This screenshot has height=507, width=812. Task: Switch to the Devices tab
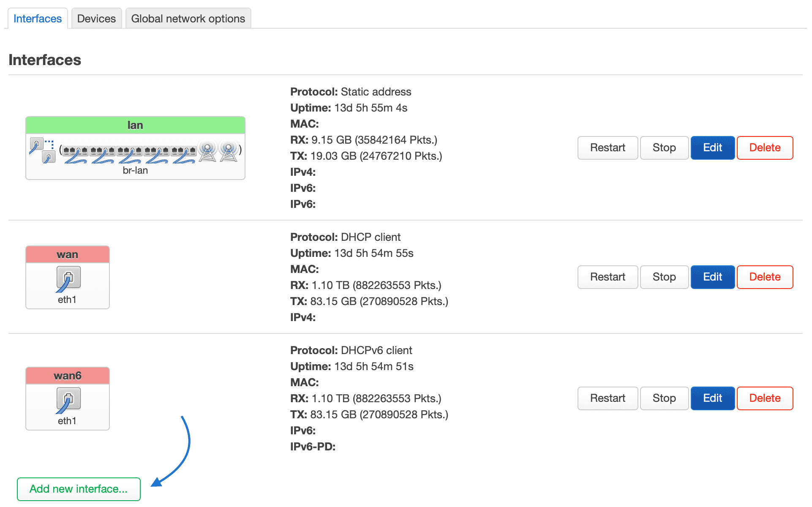[x=96, y=19]
